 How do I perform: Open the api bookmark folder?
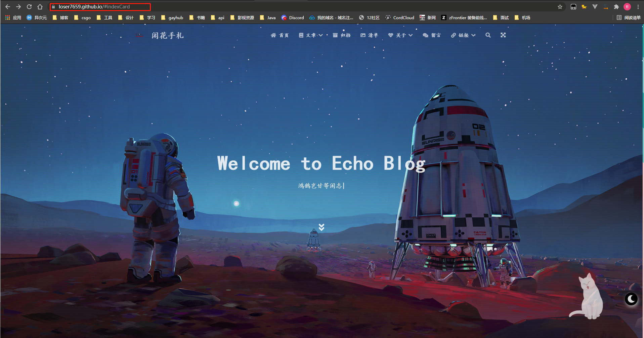(217, 18)
